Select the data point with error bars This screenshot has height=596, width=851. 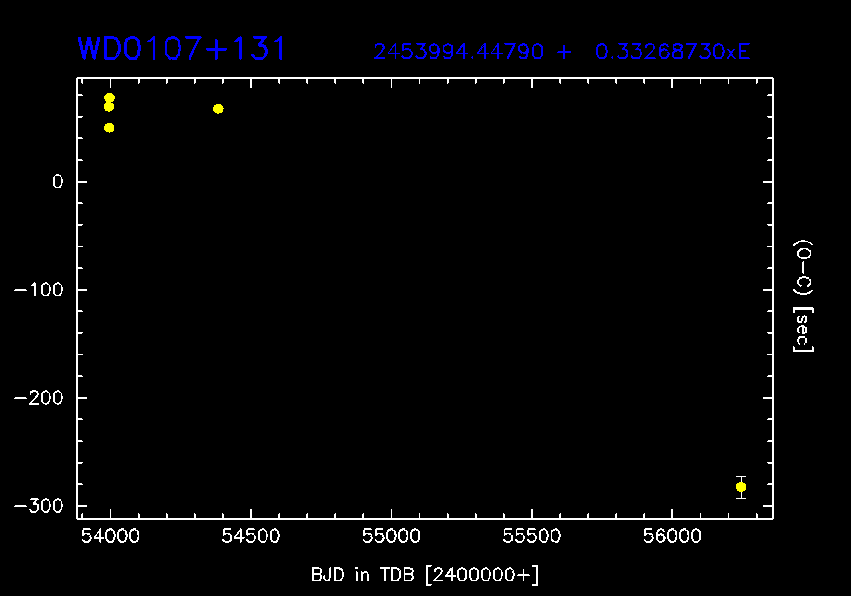point(741,487)
